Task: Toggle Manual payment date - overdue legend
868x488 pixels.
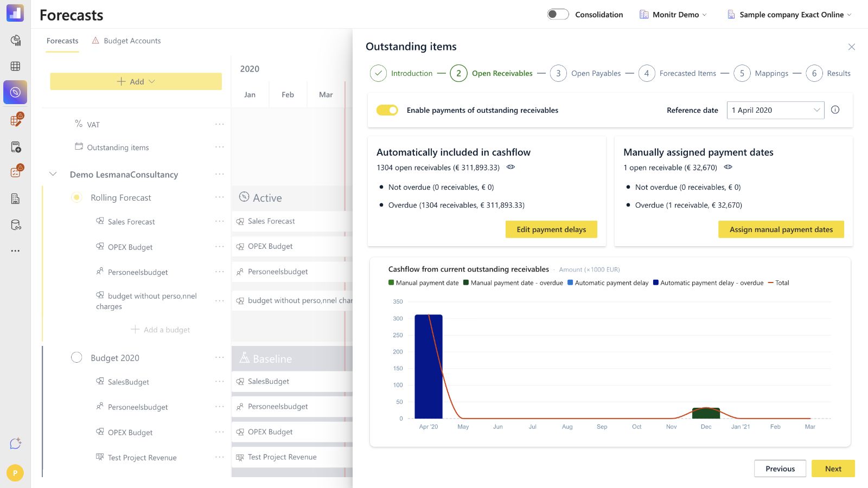Action: pyautogui.click(x=513, y=282)
